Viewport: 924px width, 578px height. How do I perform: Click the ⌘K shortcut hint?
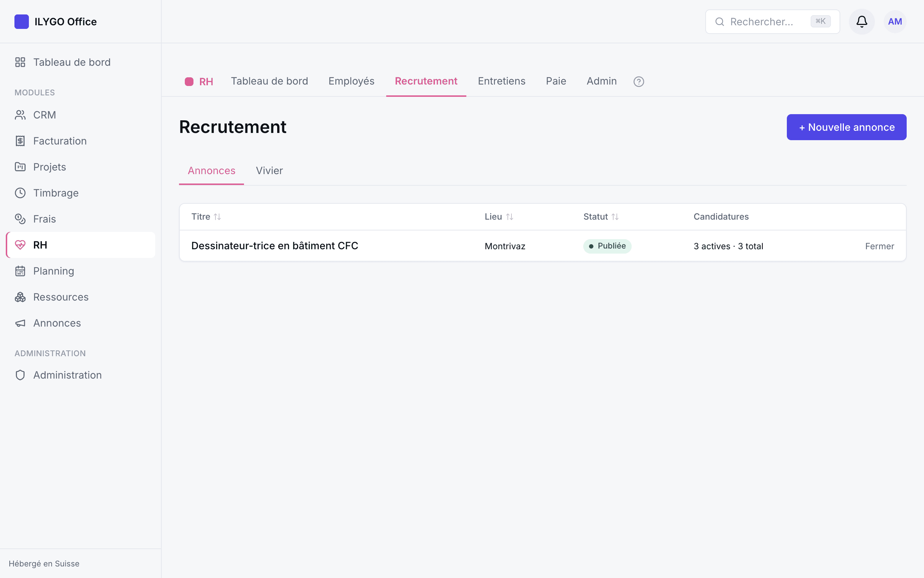pos(820,21)
